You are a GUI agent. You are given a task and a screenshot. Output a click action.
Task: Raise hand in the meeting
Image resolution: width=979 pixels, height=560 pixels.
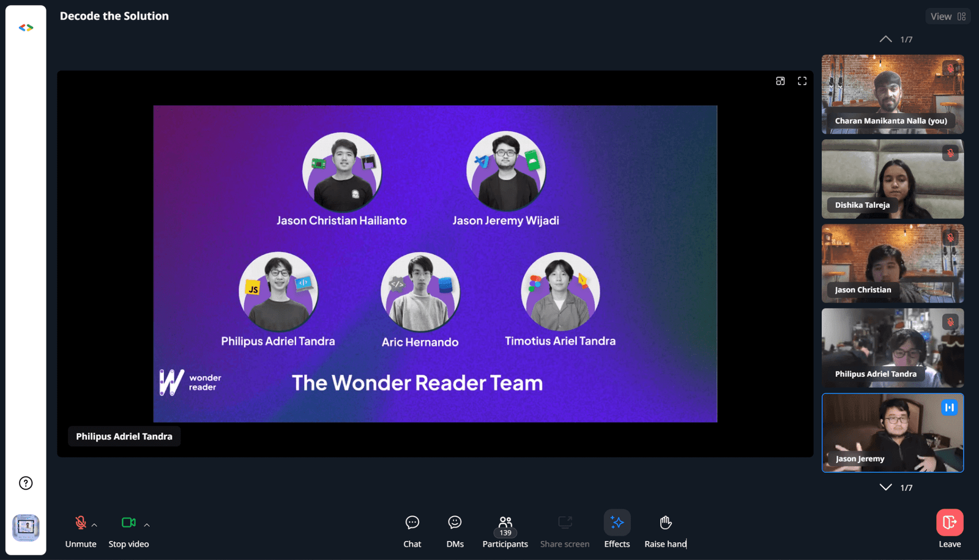pos(666,531)
